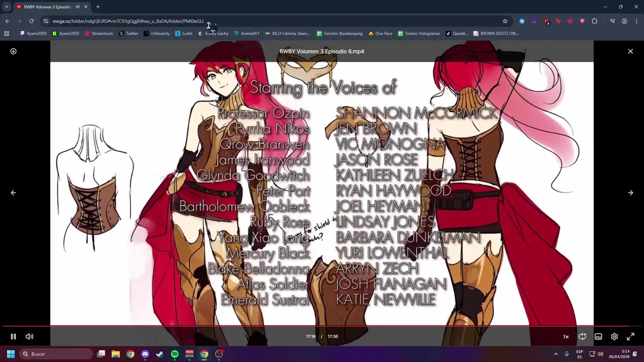Click the microphone tray icon
644x362 pixels.
(x=567, y=354)
